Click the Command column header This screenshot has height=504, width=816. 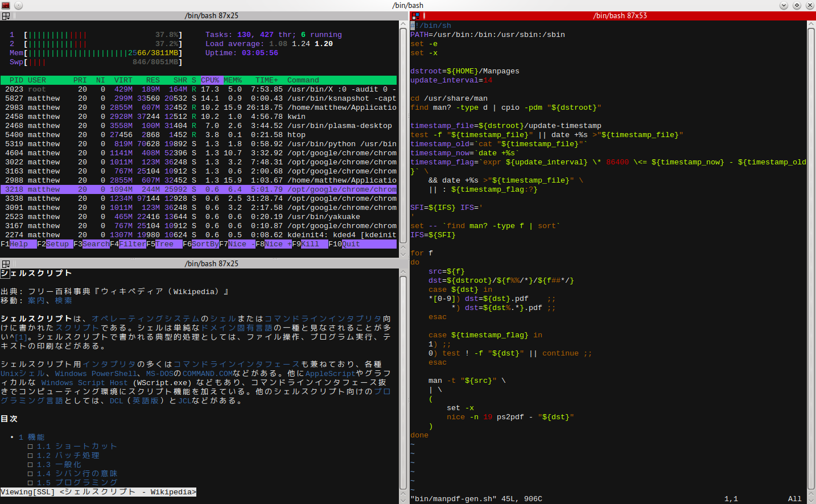tap(303, 80)
